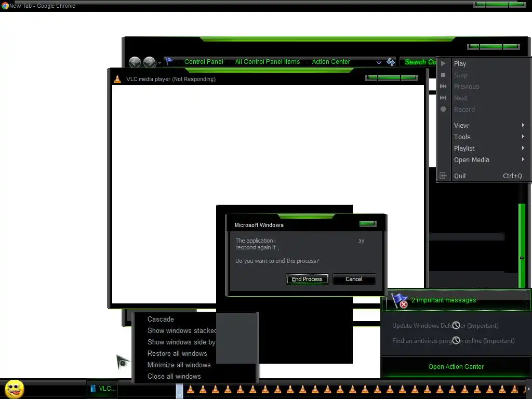
Task: Click VLC media player (Not Responding) title
Action: [x=171, y=79]
